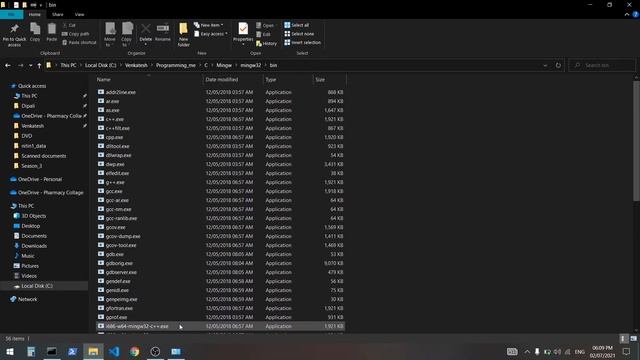Select Quick access in navigation pane
Viewport: 640px width, 360px height.
[x=32, y=86]
